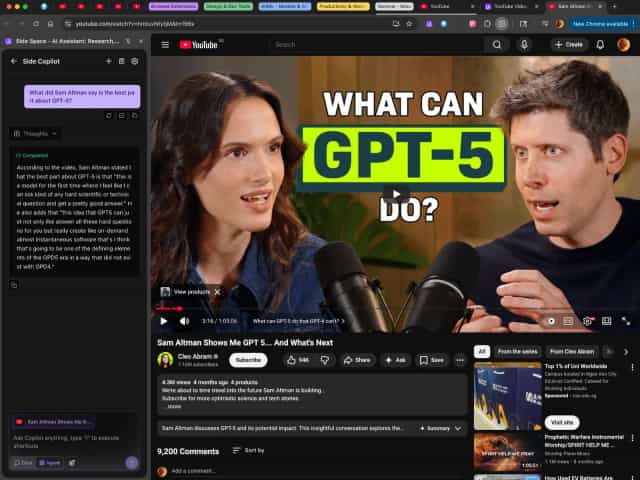Open Side Copilot settings gear

135,61
